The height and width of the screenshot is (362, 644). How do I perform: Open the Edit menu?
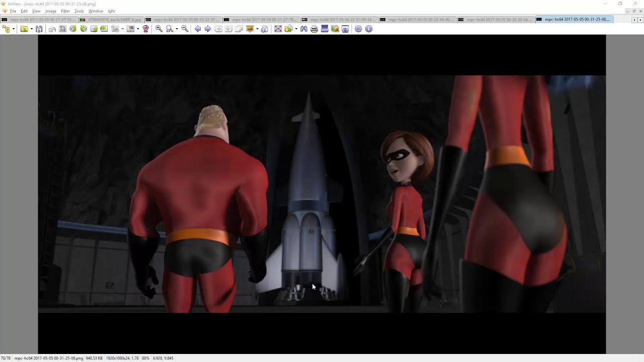click(24, 11)
